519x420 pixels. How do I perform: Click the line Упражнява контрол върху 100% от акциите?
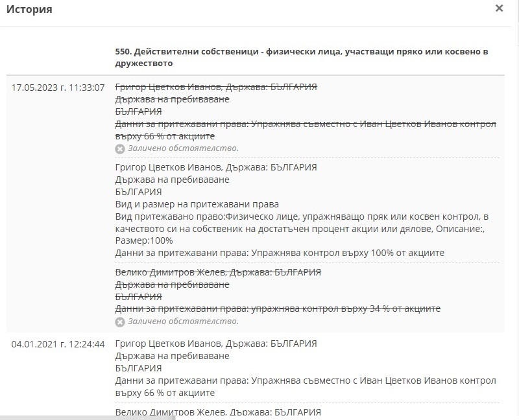pos(348,253)
